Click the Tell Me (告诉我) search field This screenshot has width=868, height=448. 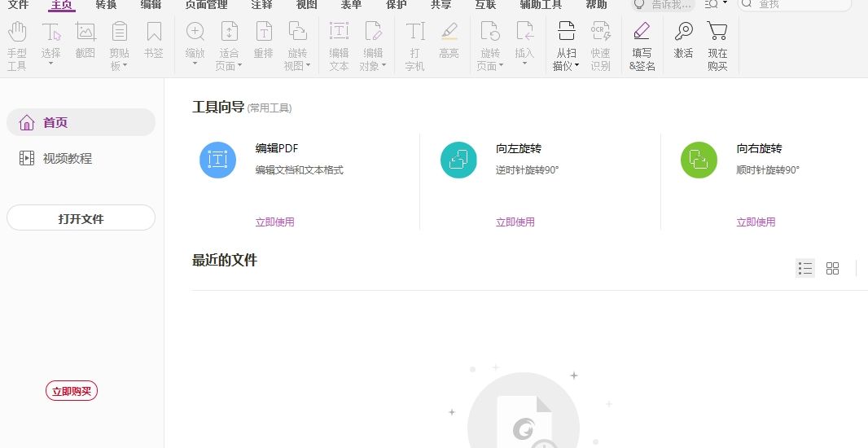coord(663,4)
